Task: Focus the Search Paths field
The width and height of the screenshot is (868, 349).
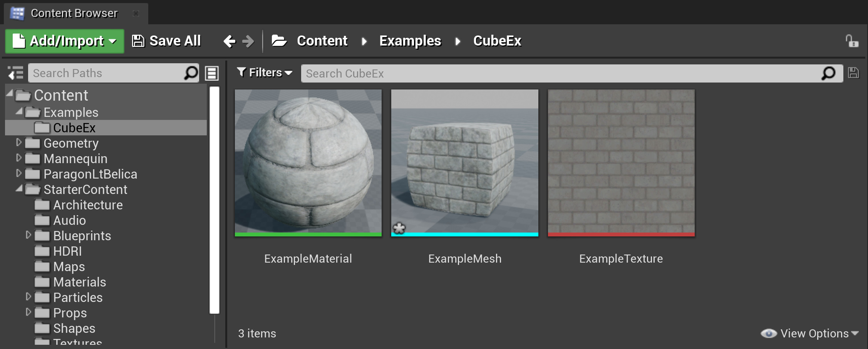Action: tap(114, 73)
